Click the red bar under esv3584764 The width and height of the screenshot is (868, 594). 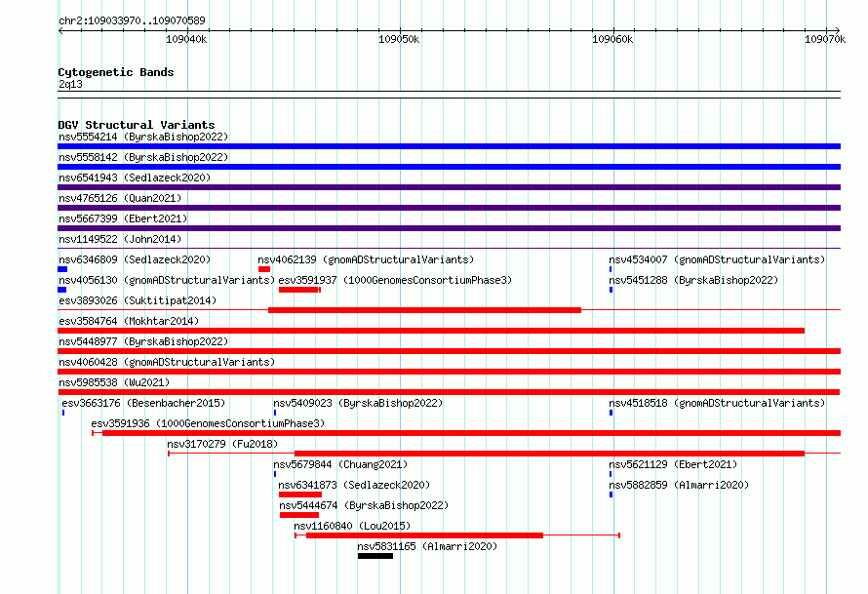pos(431,331)
